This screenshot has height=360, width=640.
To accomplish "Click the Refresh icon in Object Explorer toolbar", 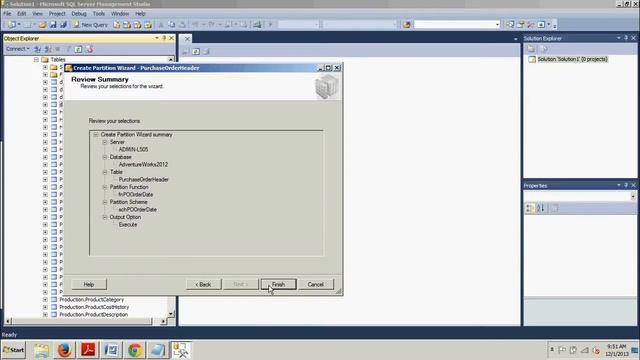I will click(78, 49).
